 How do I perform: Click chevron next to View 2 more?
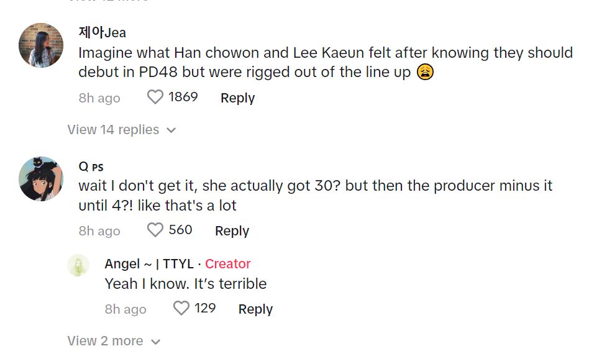(x=155, y=342)
